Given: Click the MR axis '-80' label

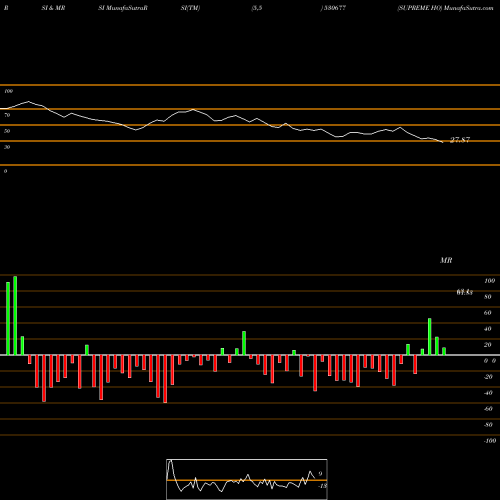Looking at the screenshot, I should tap(488, 425).
